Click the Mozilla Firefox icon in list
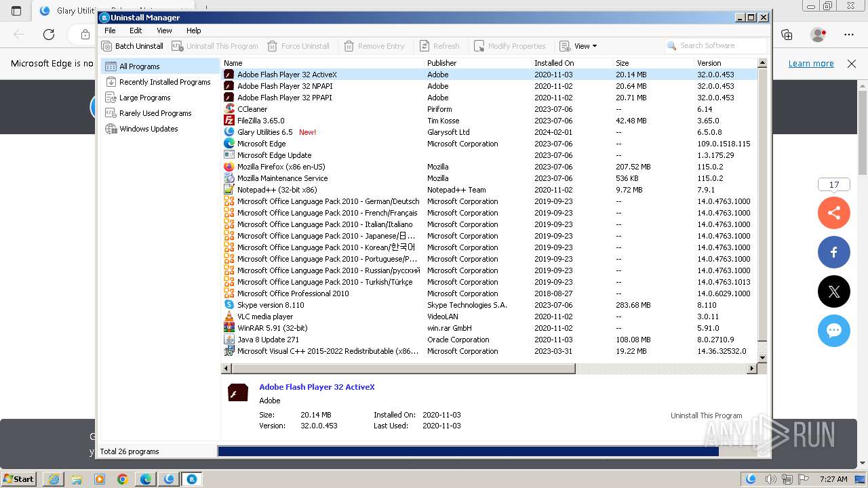Screen dimensions: 868x488 tap(229, 167)
